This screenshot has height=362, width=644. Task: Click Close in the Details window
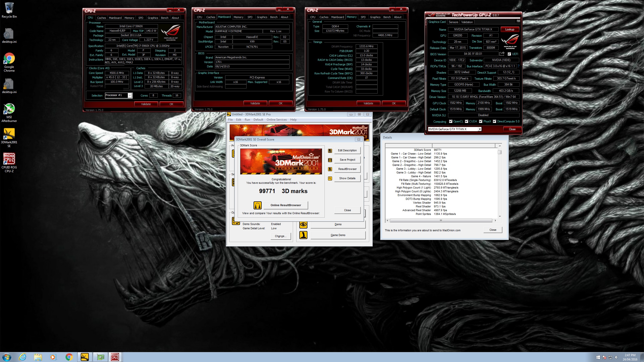point(493,230)
